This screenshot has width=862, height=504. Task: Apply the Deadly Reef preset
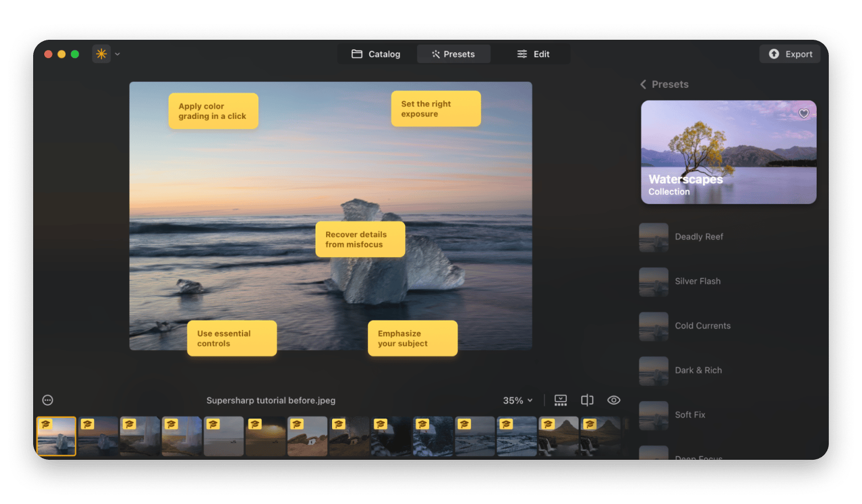[698, 237]
